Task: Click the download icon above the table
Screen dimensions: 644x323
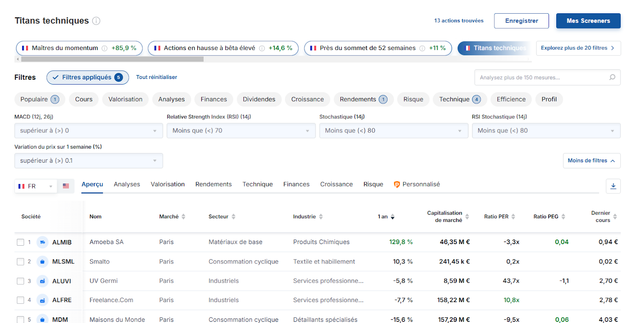Action: pos(613,186)
